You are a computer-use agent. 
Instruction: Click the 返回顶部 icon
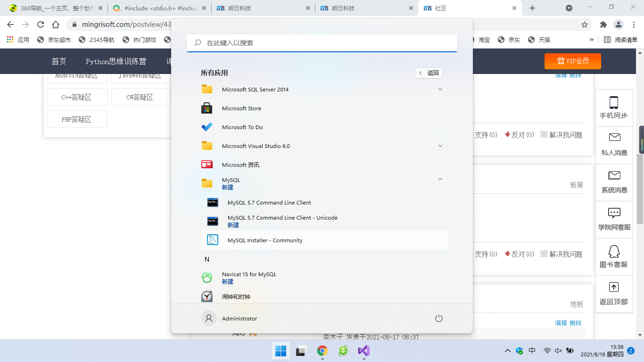614,294
